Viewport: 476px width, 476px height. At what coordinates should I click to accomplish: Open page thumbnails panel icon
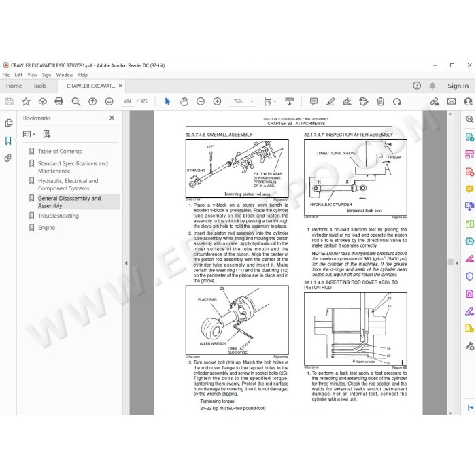click(8, 123)
